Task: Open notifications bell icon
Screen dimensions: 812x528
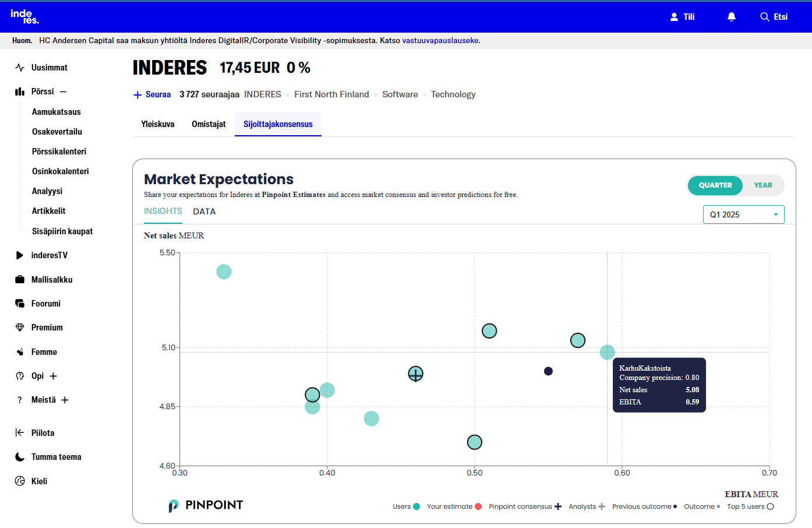Action: click(x=732, y=17)
